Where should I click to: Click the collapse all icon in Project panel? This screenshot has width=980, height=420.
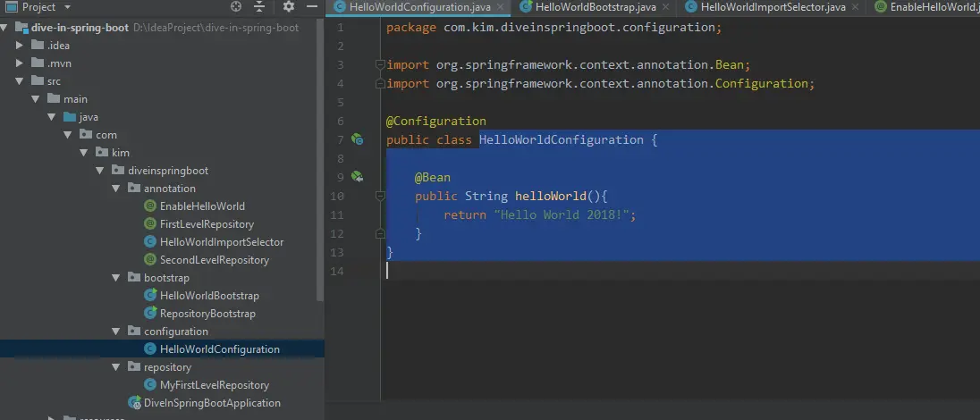[x=259, y=7]
